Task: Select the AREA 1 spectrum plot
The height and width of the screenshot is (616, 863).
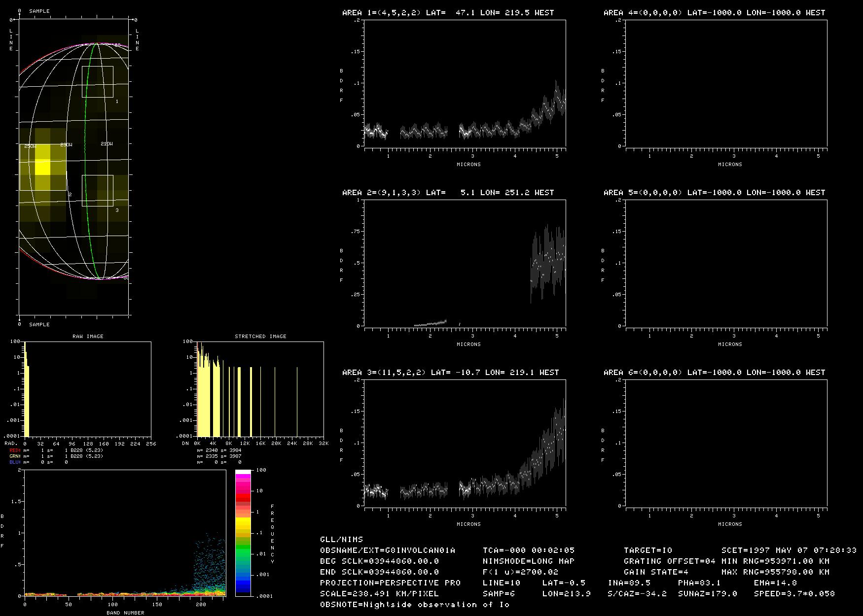Action: (465, 83)
